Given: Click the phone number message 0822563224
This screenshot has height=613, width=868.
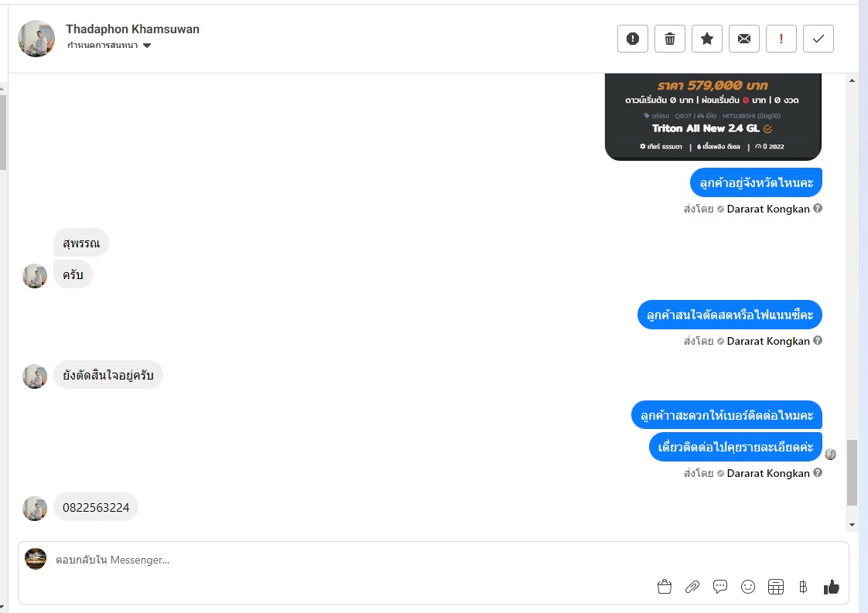Looking at the screenshot, I should point(96,507).
